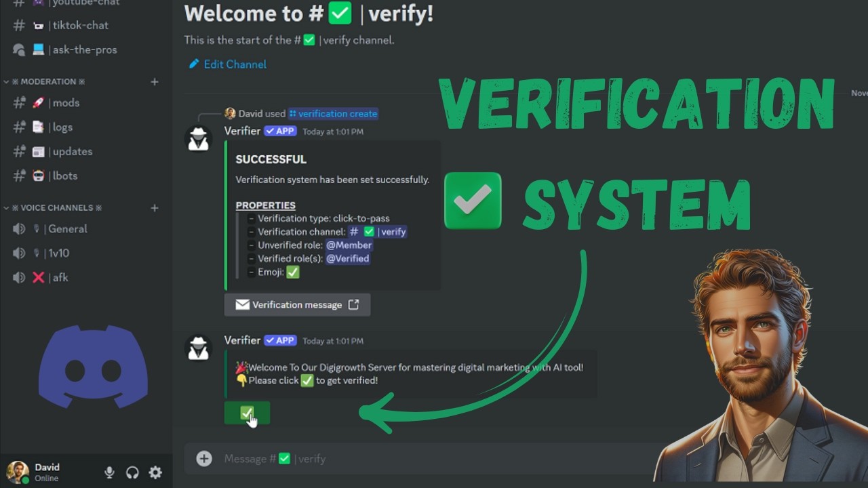868x488 pixels.
Task: Click the hash icon of the tiktok-chat channel
Action: [x=19, y=25]
